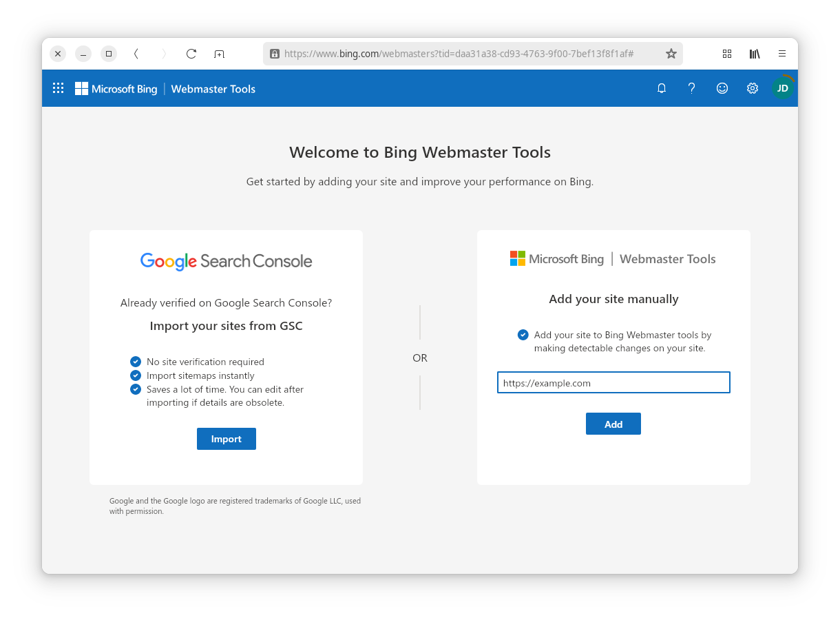Click the Add button

[x=613, y=424]
